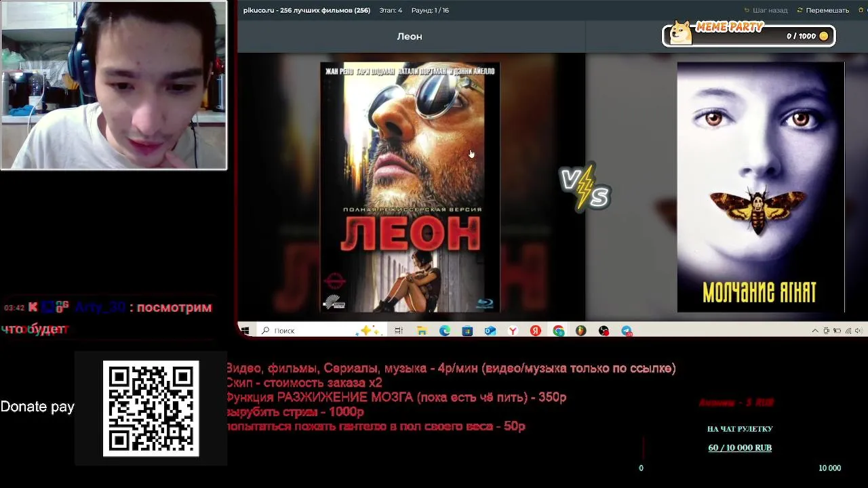Click the streamer webcam overlay

point(114,85)
